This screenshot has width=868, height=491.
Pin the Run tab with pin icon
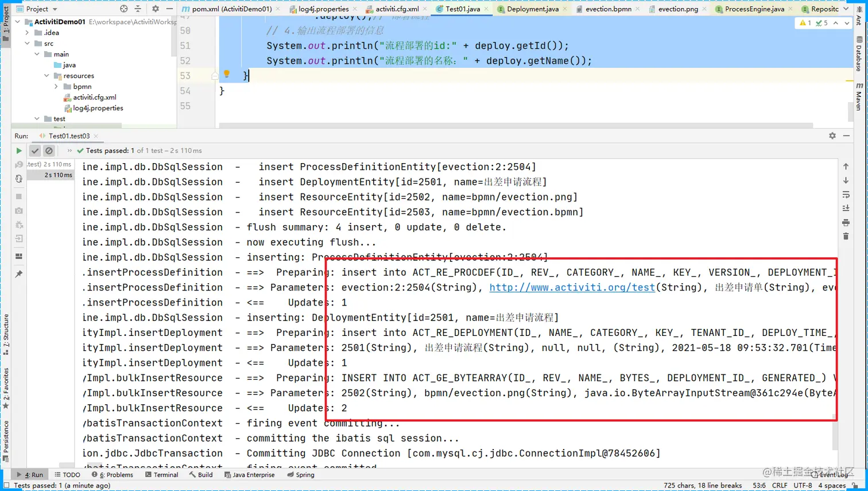pos(19,275)
